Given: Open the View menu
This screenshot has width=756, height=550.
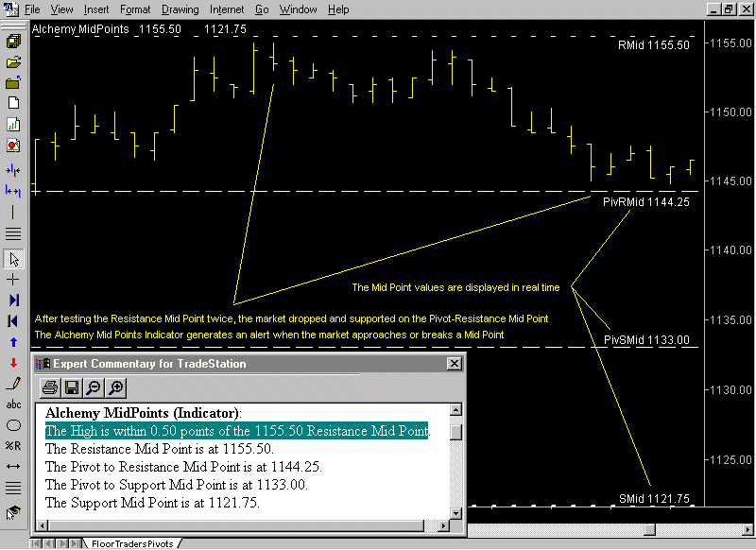Looking at the screenshot, I should click(61, 9).
